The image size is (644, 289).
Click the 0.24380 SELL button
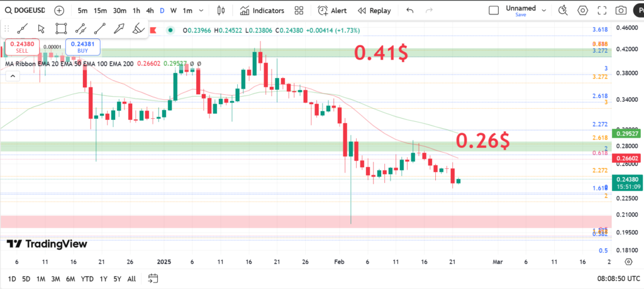coord(22,46)
